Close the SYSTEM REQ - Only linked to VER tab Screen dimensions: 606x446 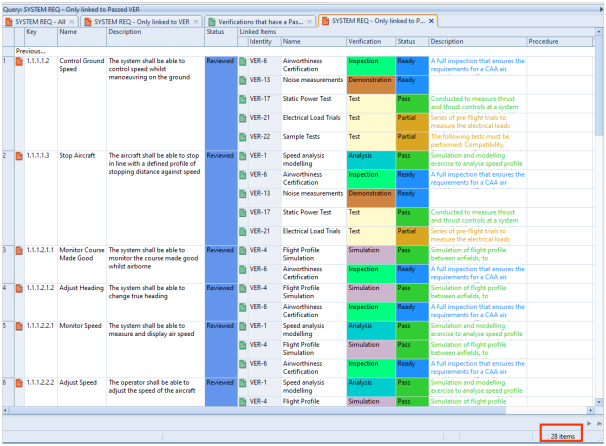(x=196, y=22)
